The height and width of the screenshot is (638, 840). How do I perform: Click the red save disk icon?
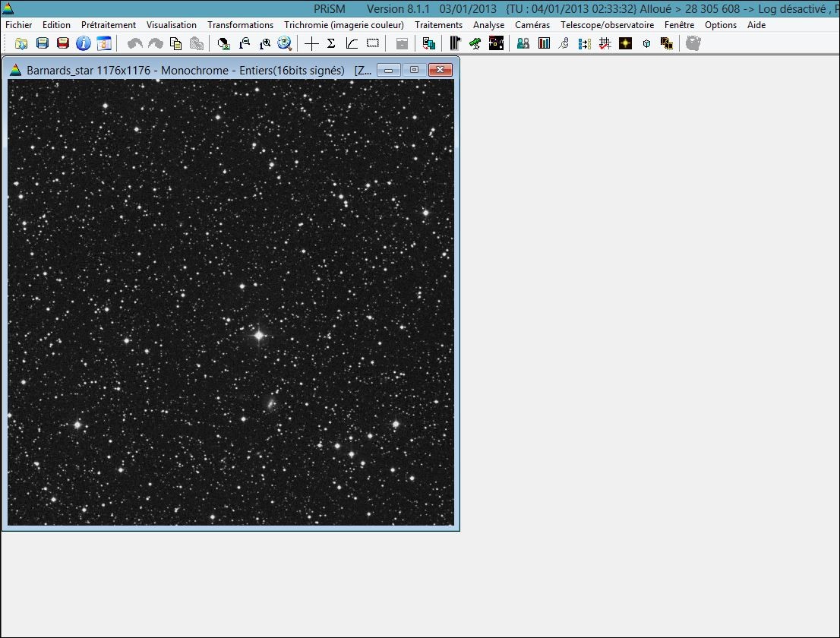point(63,43)
